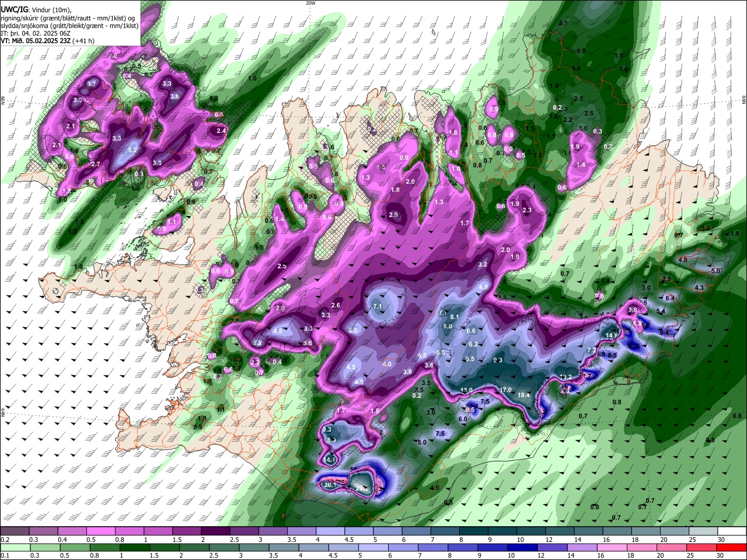Click the 6.4 value on the east coast

click(670, 298)
